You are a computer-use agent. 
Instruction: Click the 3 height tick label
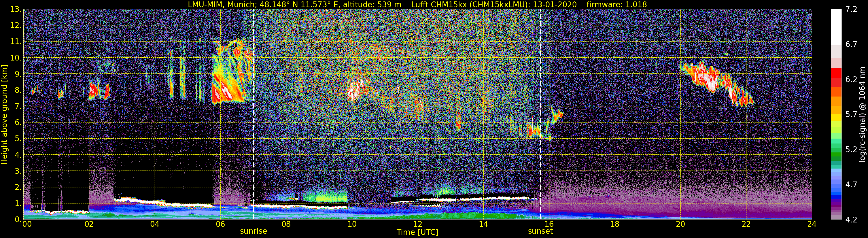click(x=18, y=171)
